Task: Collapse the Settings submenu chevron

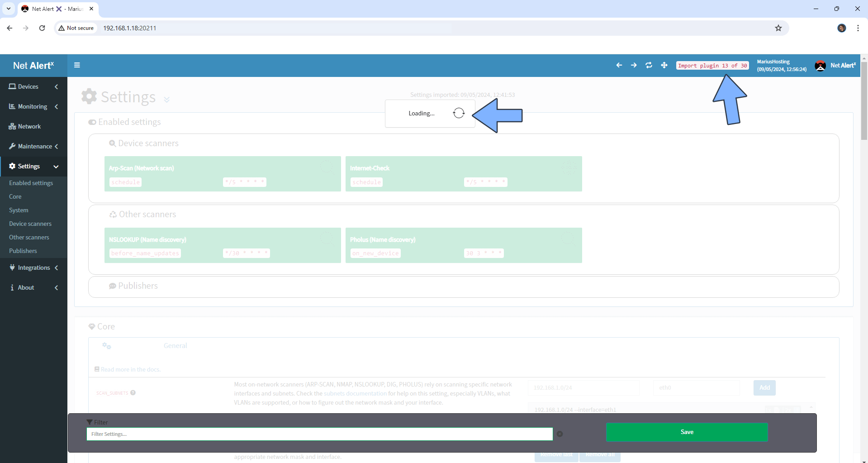Action: (x=56, y=167)
